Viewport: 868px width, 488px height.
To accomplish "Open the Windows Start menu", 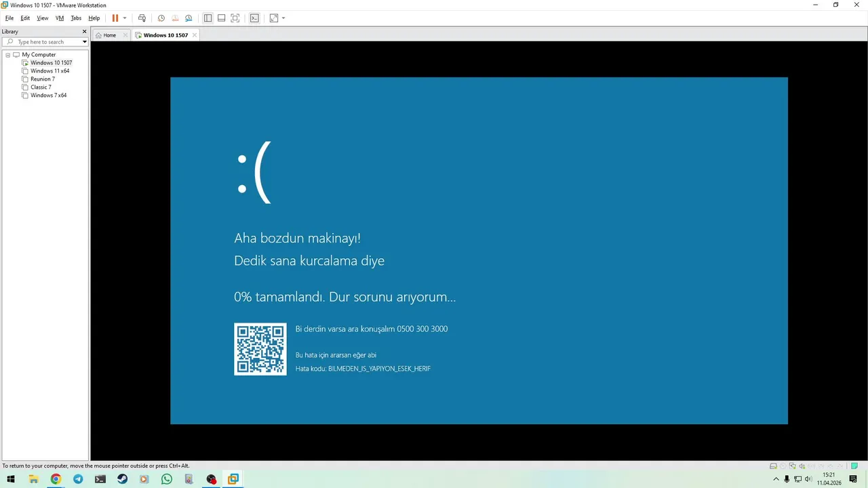I will click(11, 479).
